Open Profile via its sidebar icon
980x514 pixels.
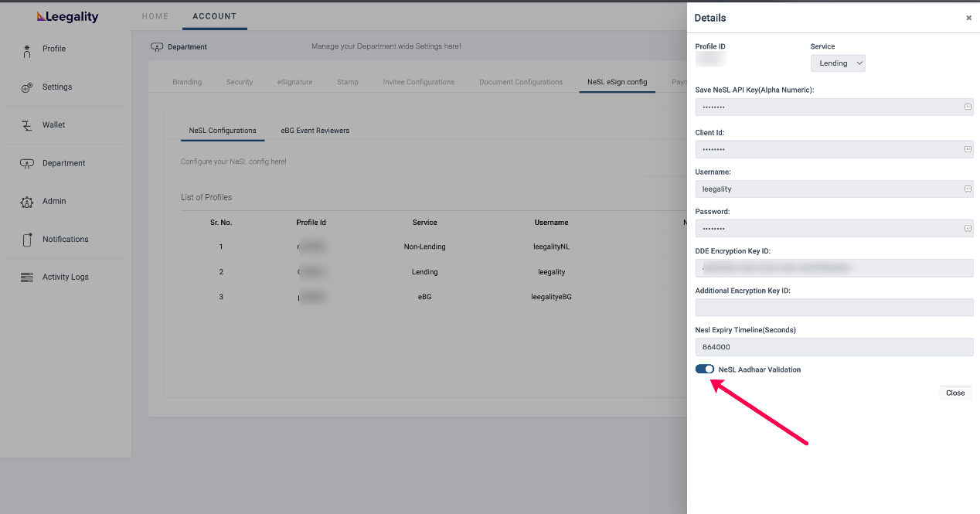(x=27, y=50)
